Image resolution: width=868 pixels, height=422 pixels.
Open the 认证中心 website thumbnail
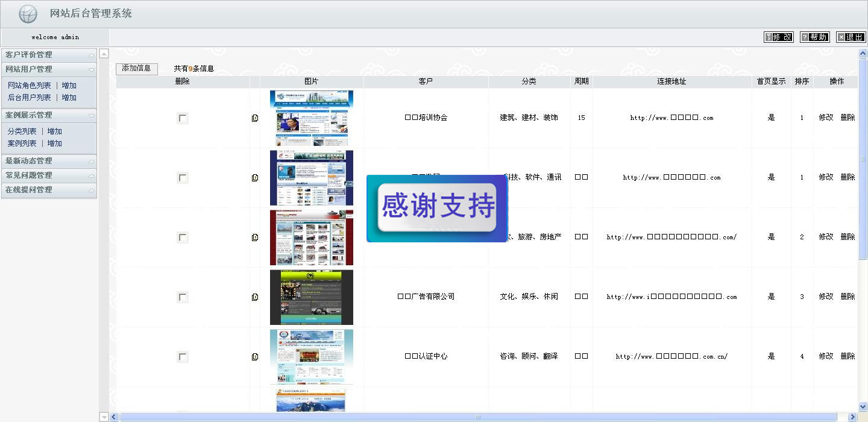pos(312,357)
